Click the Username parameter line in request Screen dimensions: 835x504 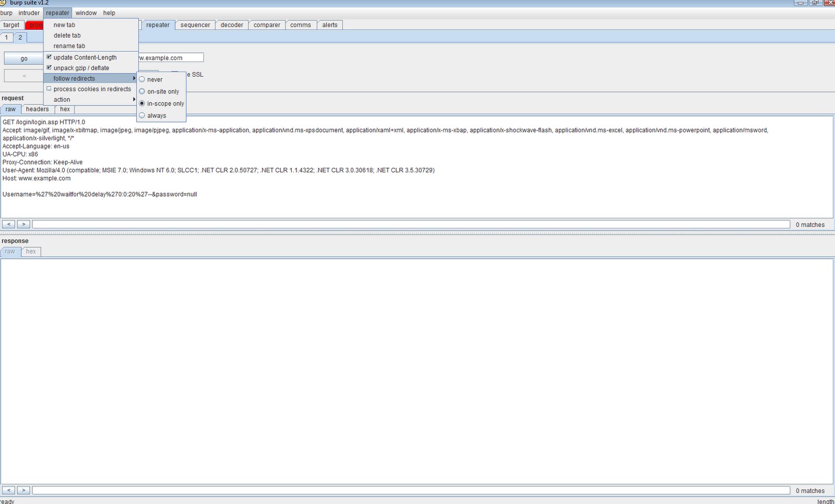(x=100, y=194)
